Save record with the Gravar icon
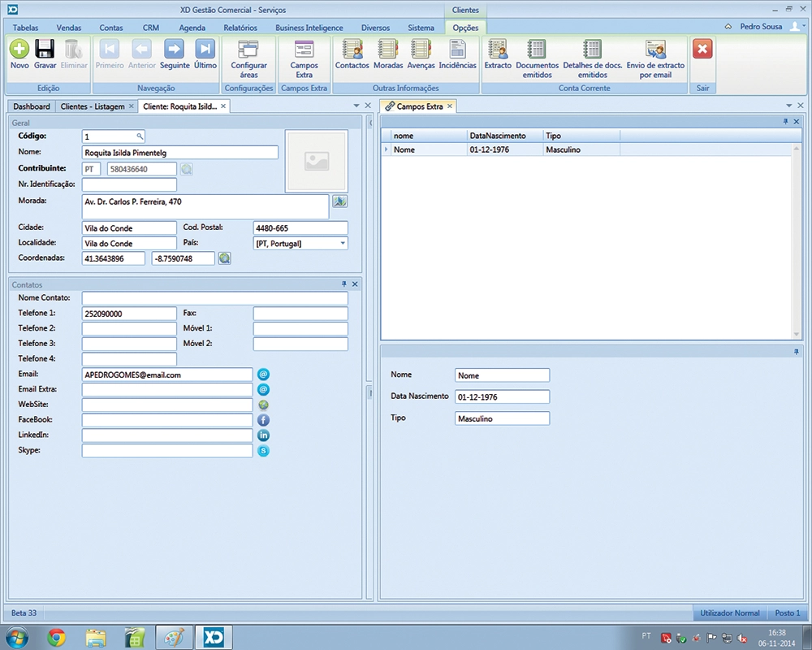Image resolution: width=812 pixels, height=650 pixels. [45, 50]
